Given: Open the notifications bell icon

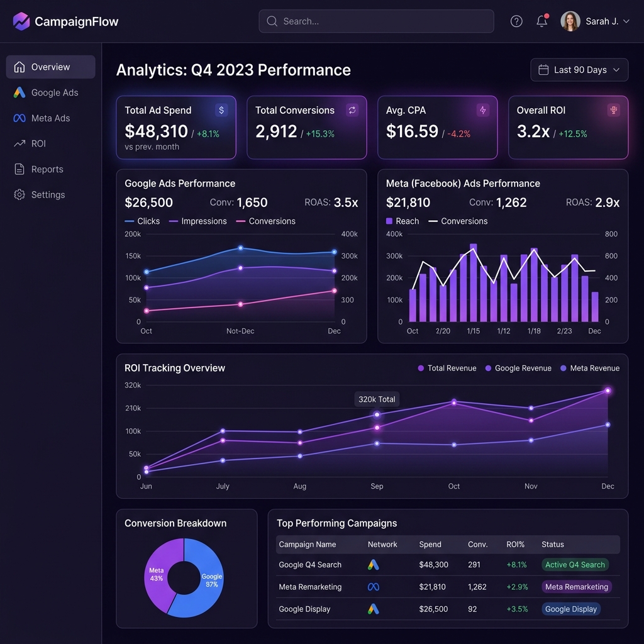Looking at the screenshot, I should (541, 21).
